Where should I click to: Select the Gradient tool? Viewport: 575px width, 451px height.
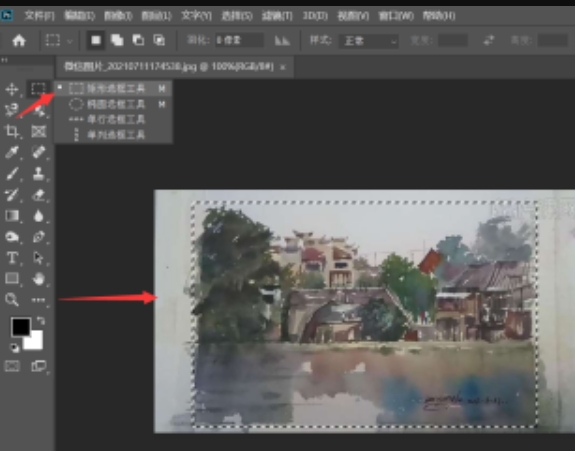tap(12, 216)
